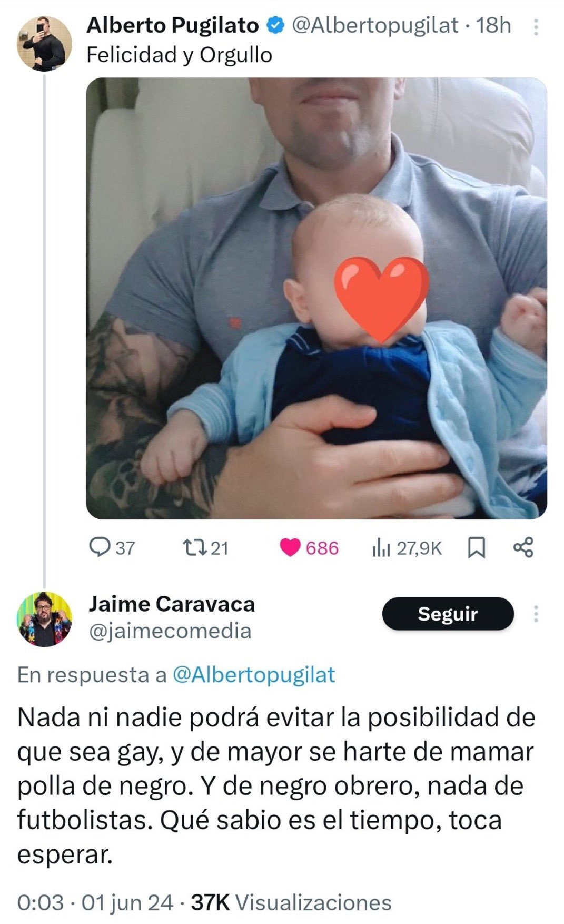Open replies via the comment bubble icon
The width and height of the screenshot is (564, 924).
click(100, 547)
